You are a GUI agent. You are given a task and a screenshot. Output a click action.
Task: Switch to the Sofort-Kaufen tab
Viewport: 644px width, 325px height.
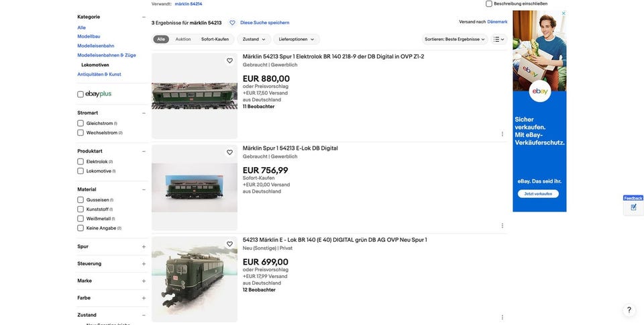pos(215,40)
